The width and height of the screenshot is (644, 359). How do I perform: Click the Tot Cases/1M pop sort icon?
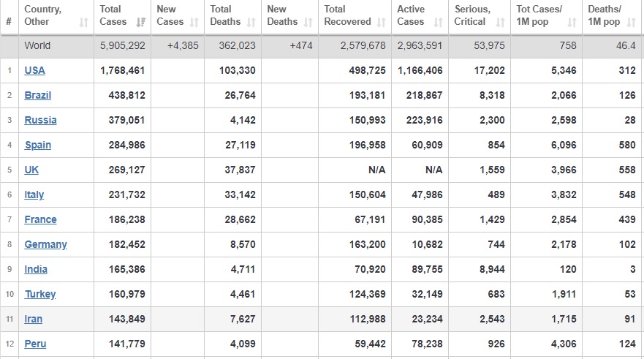coord(572,22)
